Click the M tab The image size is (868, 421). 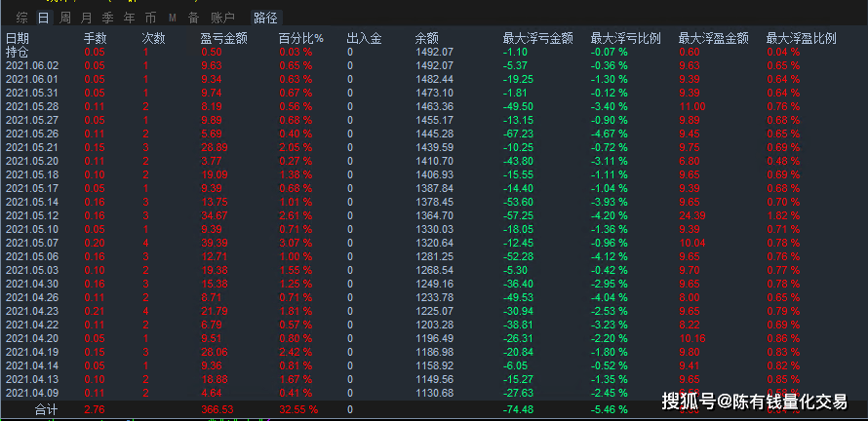tap(173, 18)
